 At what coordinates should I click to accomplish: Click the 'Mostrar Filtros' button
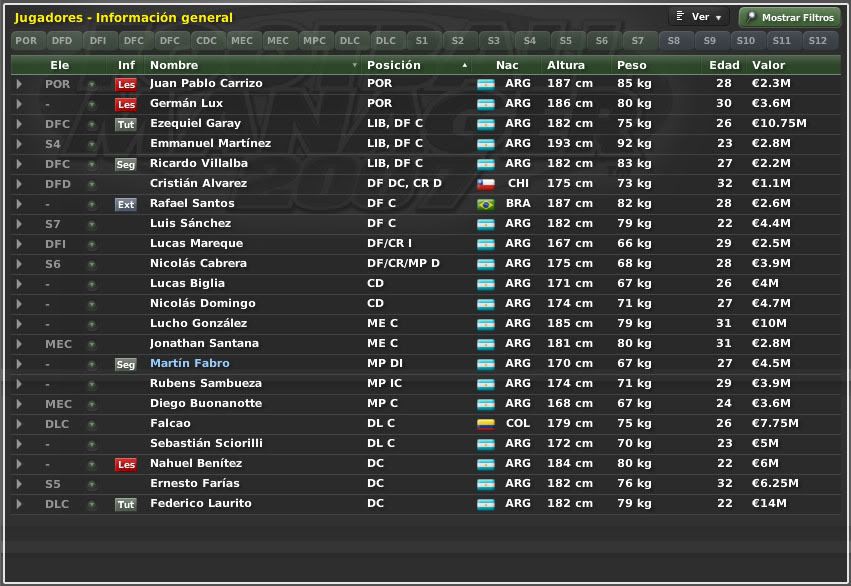click(x=789, y=17)
